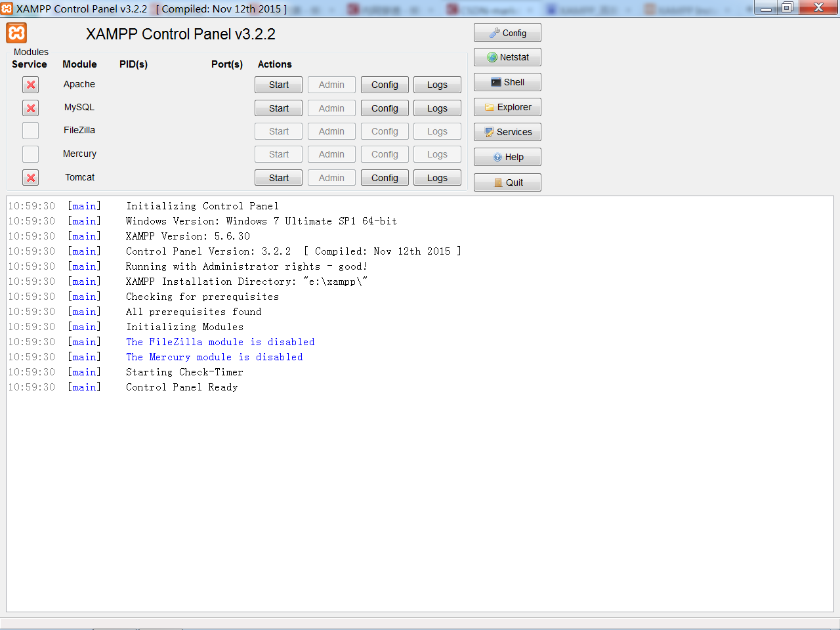Viewport: 840px width, 630px height.
Task: Minimize the XAMPP window
Action: (766, 7)
